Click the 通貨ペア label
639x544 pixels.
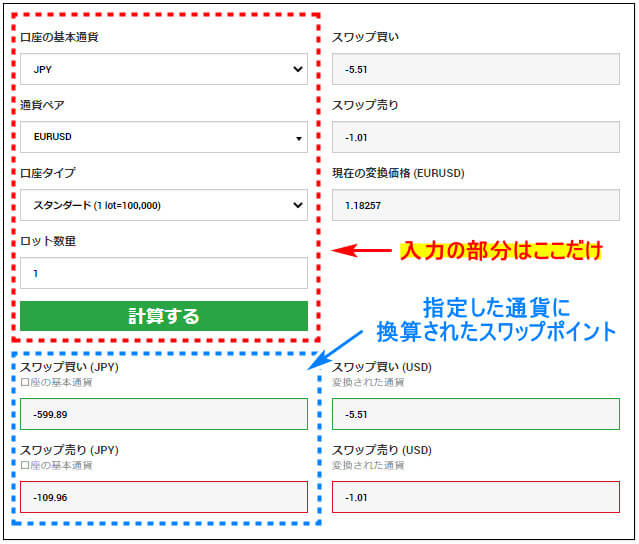click(42, 105)
